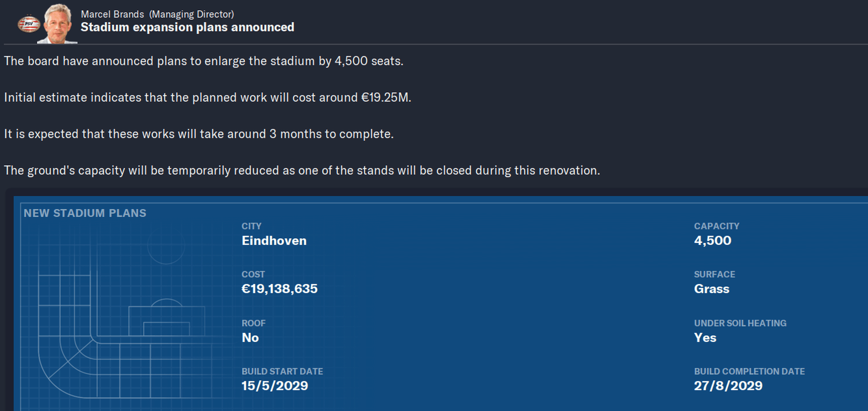Select the build start date 15/5/2029

pos(275,386)
